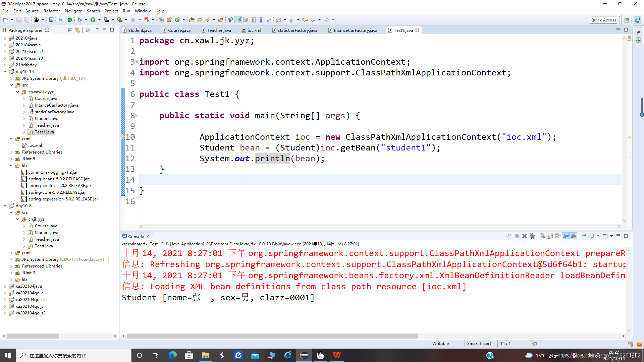
Task: Open Student.java in Package Explorer tree
Action: [46, 119]
